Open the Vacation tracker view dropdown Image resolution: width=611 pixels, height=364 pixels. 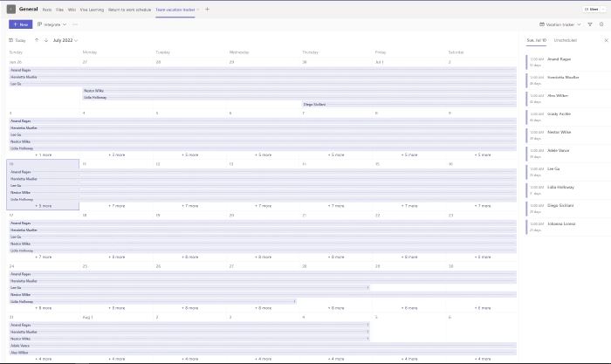(x=560, y=24)
